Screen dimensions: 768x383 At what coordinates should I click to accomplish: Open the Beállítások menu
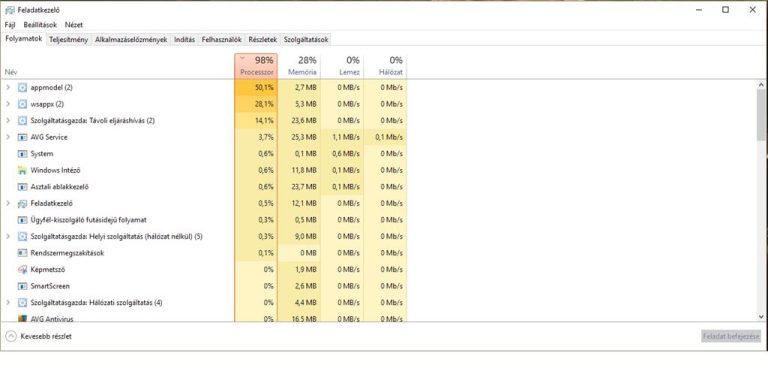[40, 24]
